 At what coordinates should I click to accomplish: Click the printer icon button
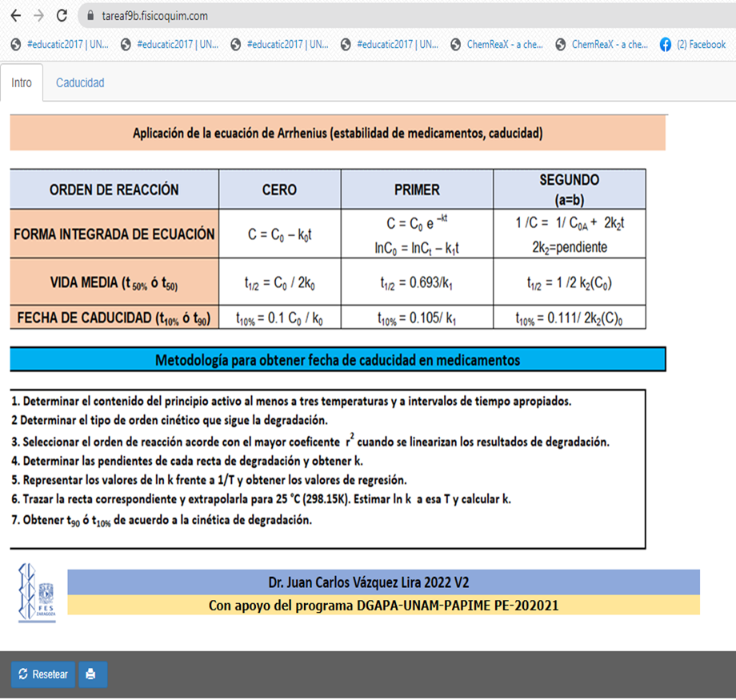coord(93,674)
